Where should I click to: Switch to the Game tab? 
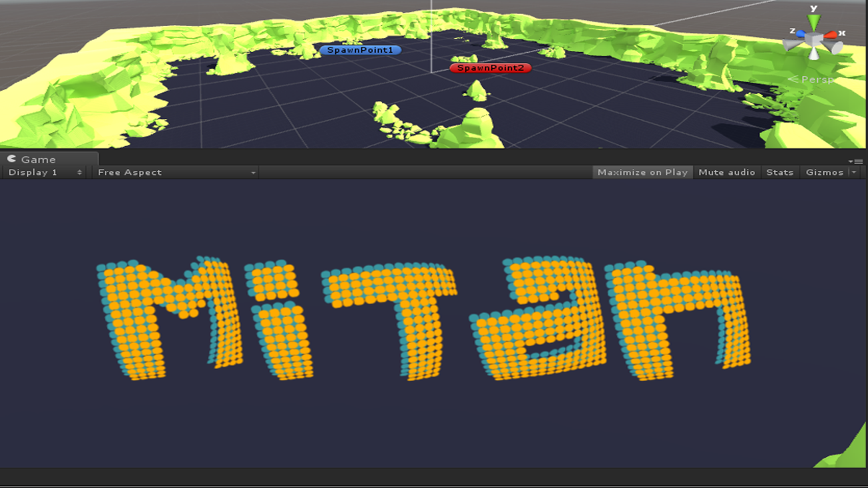[x=38, y=160]
